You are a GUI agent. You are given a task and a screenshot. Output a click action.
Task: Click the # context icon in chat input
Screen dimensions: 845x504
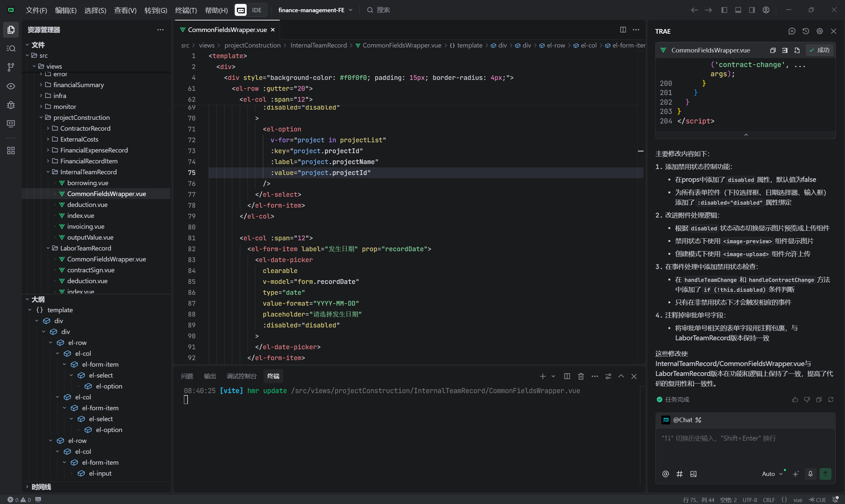click(x=680, y=474)
